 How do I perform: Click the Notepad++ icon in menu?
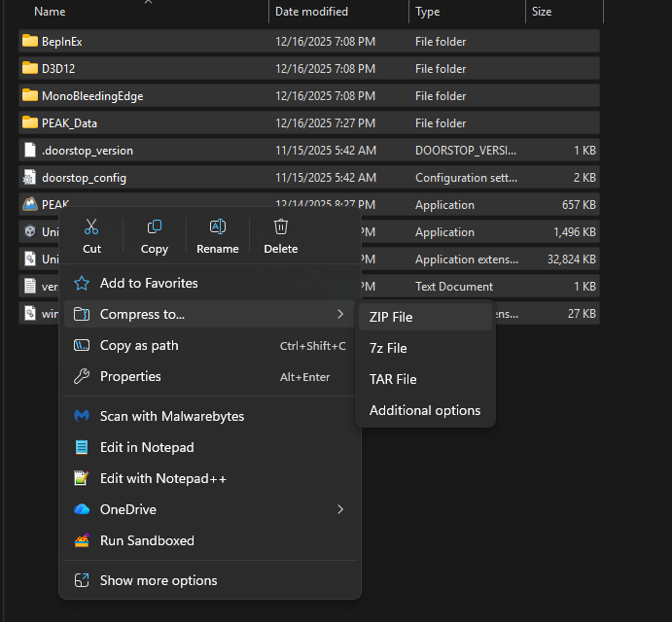(x=82, y=478)
